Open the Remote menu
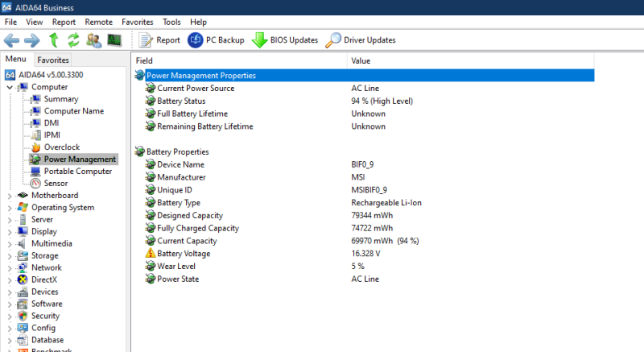The height and width of the screenshot is (352, 644). (x=98, y=23)
